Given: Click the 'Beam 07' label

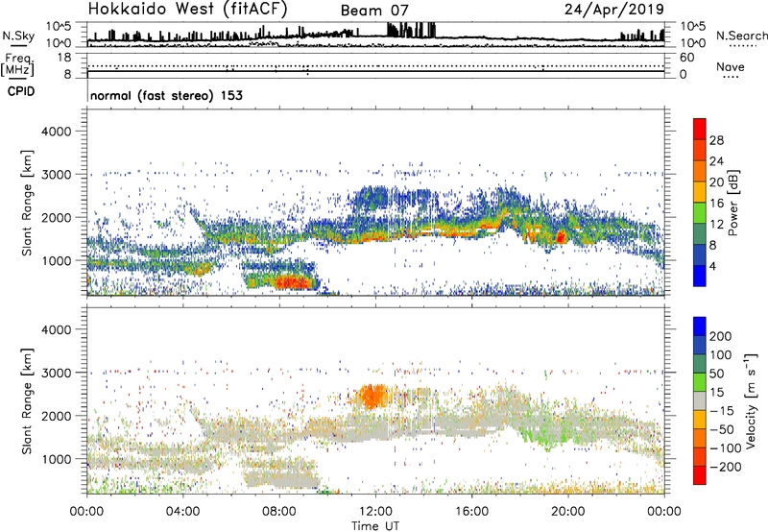Looking at the screenshot, I should (x=374, y=11).
